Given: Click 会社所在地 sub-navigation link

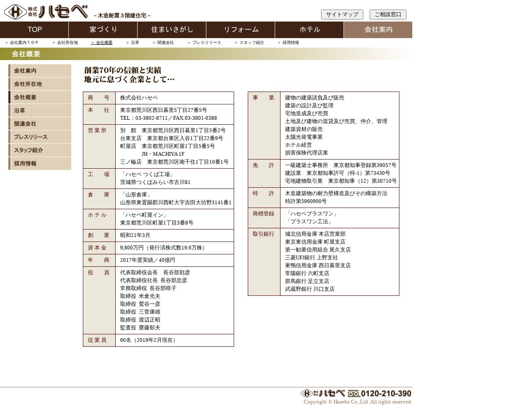Looking at the screenshot, I should click(x=65, y=43).
